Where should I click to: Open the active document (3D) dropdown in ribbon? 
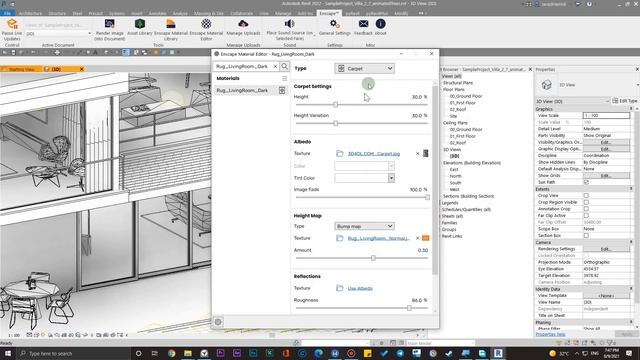[58, 33]
